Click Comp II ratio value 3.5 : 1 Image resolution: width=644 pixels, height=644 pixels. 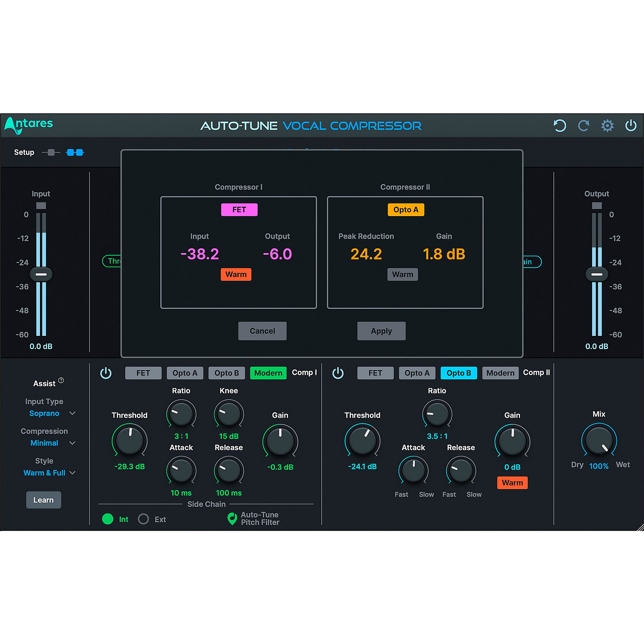[x=437, y=436]
